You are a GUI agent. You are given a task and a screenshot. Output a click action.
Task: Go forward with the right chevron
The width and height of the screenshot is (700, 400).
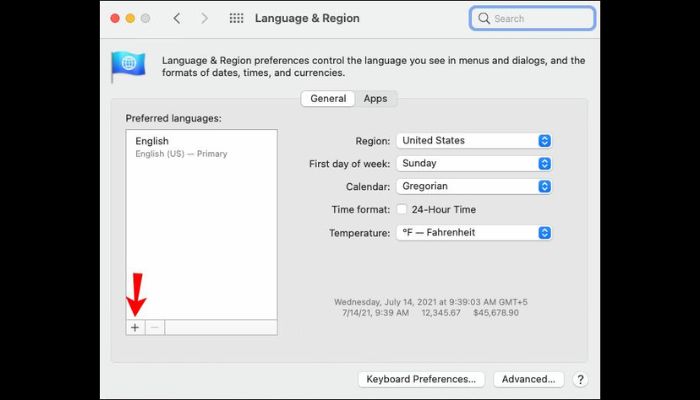click(204, 18)
